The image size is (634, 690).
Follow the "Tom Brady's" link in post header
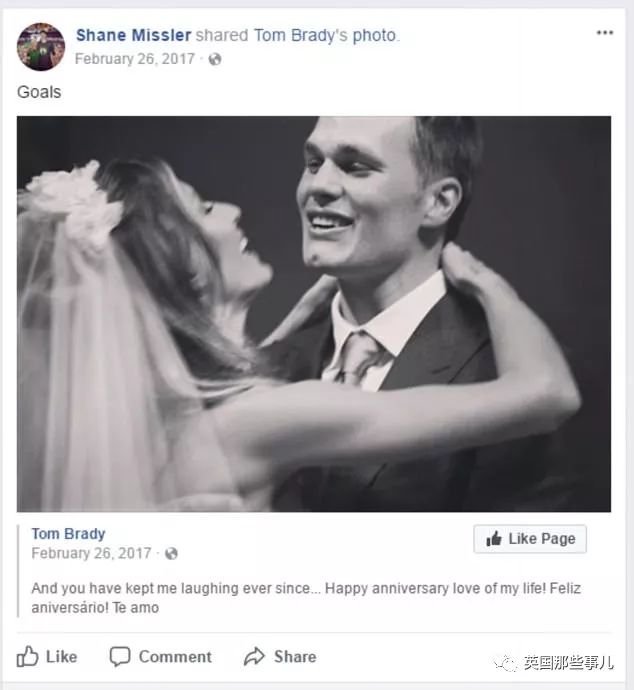click(x=302, y=36)
